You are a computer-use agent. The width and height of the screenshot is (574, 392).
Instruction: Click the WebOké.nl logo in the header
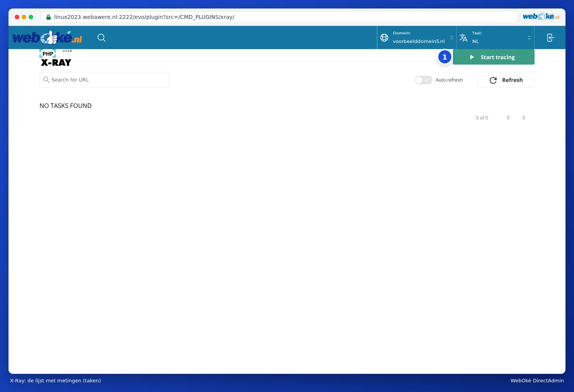click(47, 37)
